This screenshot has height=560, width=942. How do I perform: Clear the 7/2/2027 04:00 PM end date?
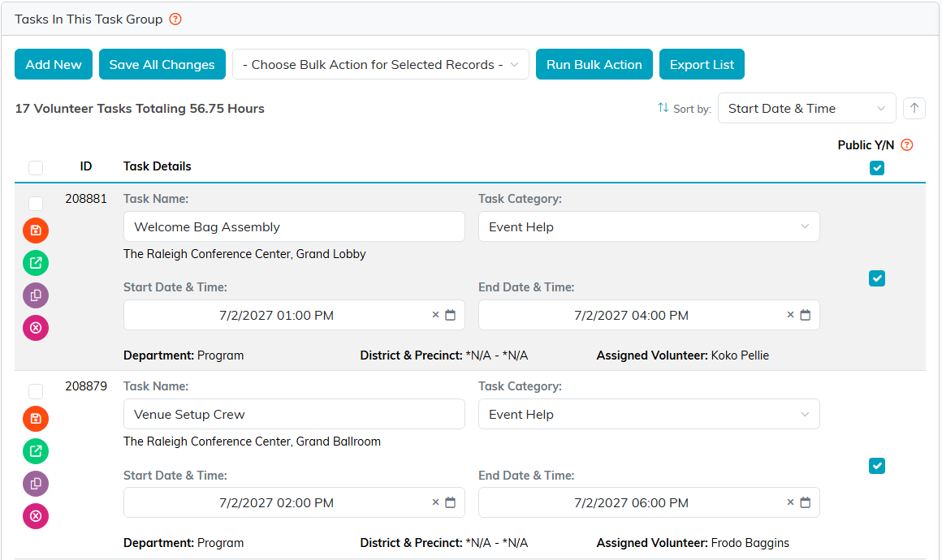pyautogui.click(x=791, y=315)
